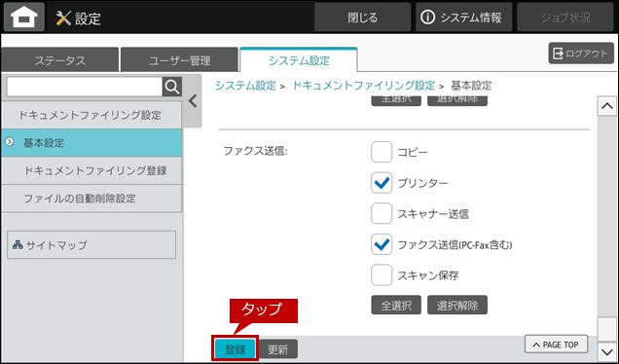The width and height of the screenshot is (619, 364).
Task: Click the vertical scrollbar thumb
Action: 606,329
